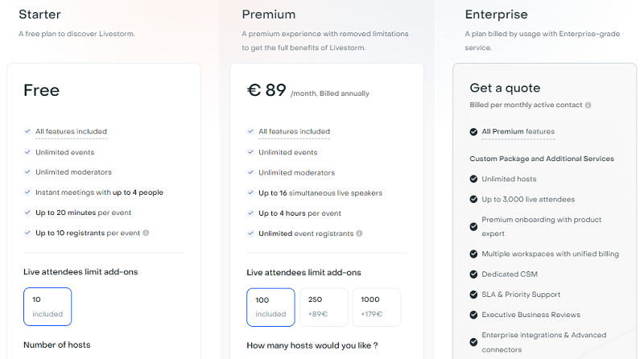Click the Get a quote title
644x359 pixels.
[505, 88]
